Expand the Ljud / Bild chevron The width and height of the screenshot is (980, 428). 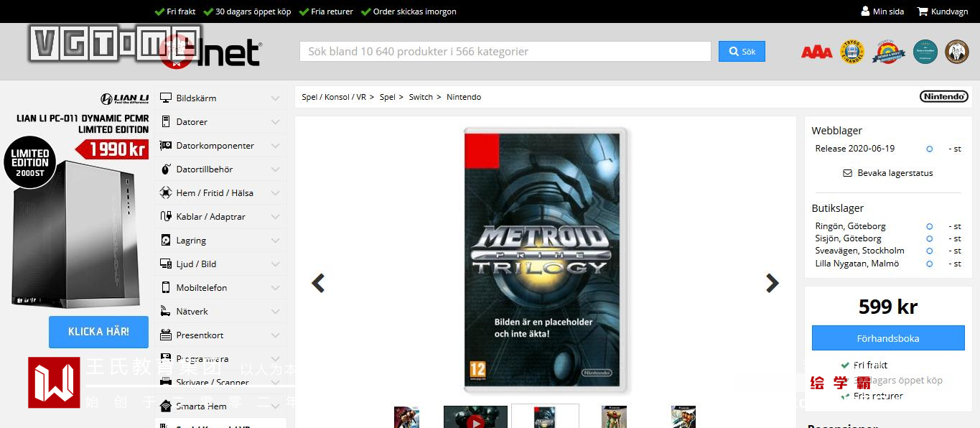[275, 264]
